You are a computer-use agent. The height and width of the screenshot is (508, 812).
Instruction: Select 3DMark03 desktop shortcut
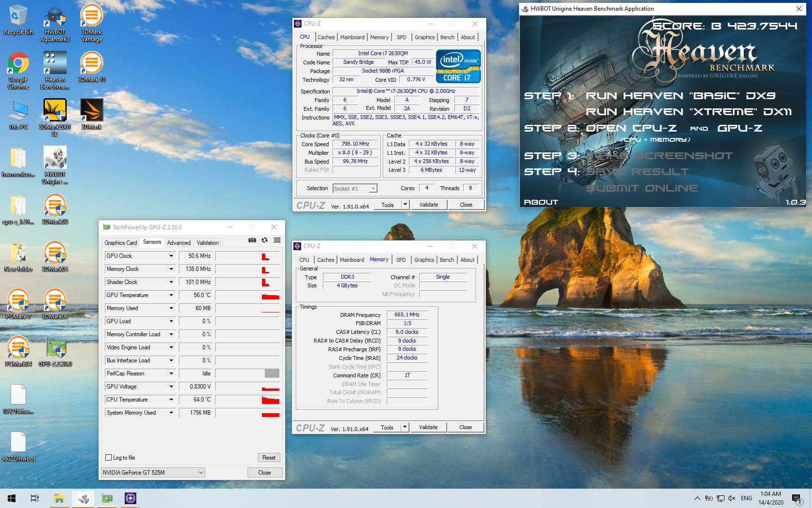(x=55, y=209)
